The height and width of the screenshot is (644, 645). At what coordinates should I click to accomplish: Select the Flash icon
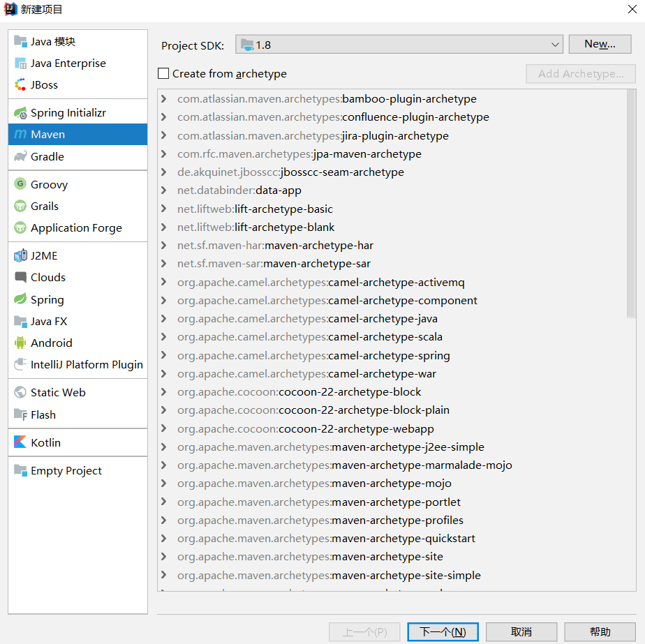pyautogui.click(x=20, y=414)
